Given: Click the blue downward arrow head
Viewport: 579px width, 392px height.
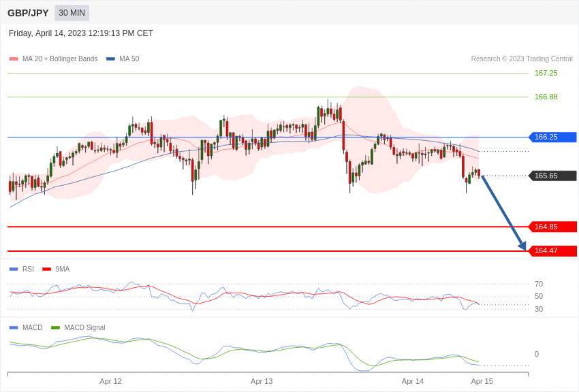Looking at the screenshot, I should point(522,246).
